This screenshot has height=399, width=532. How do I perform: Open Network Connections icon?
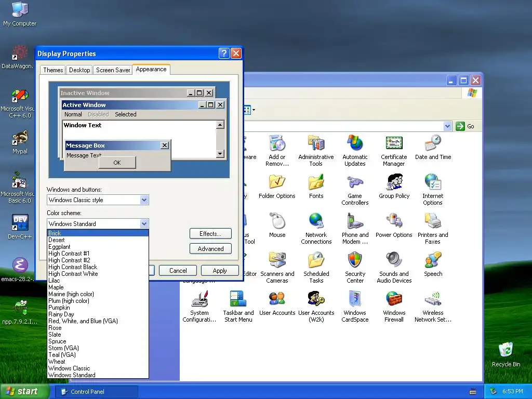(316, 229)
